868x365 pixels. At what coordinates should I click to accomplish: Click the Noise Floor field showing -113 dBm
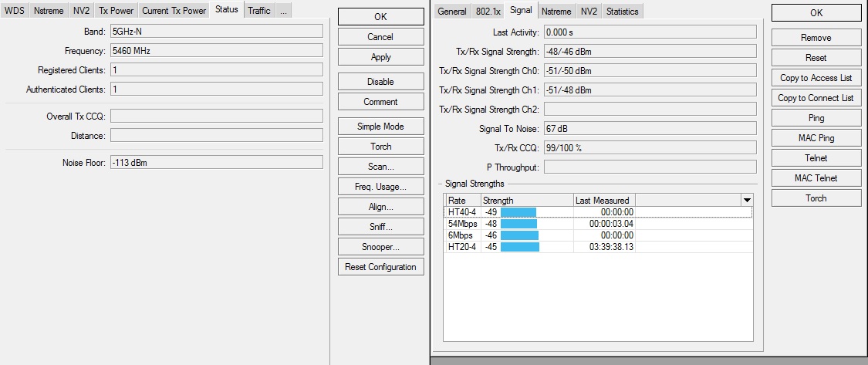tap(217, 162)
